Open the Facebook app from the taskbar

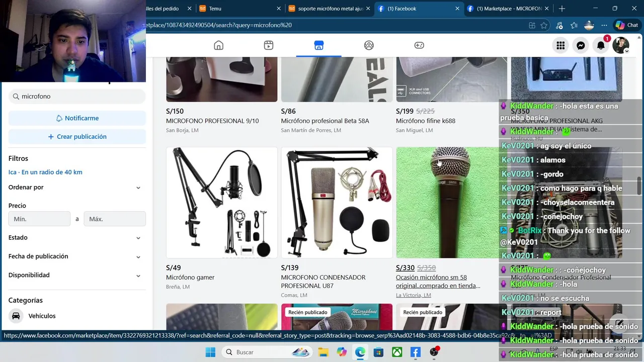(x=416, y=352)
